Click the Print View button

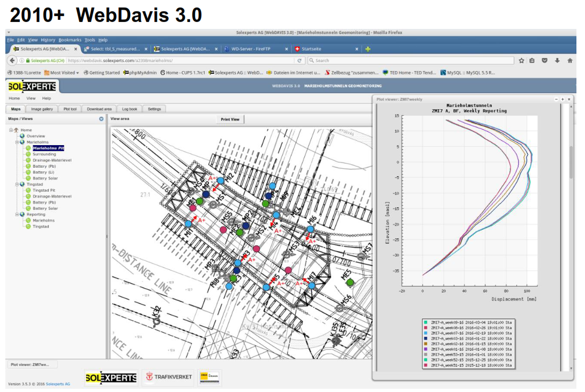[230, 119]
